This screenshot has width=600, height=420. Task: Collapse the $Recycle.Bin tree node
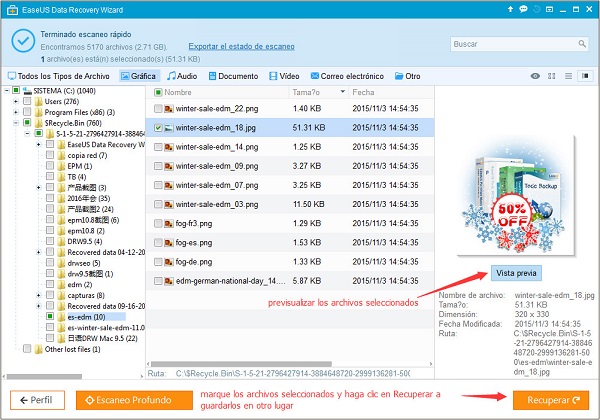pos(16,123)
